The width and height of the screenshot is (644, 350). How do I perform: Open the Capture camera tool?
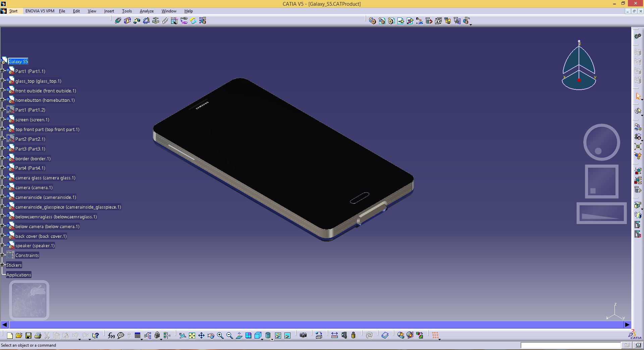[x=303, y=335]
